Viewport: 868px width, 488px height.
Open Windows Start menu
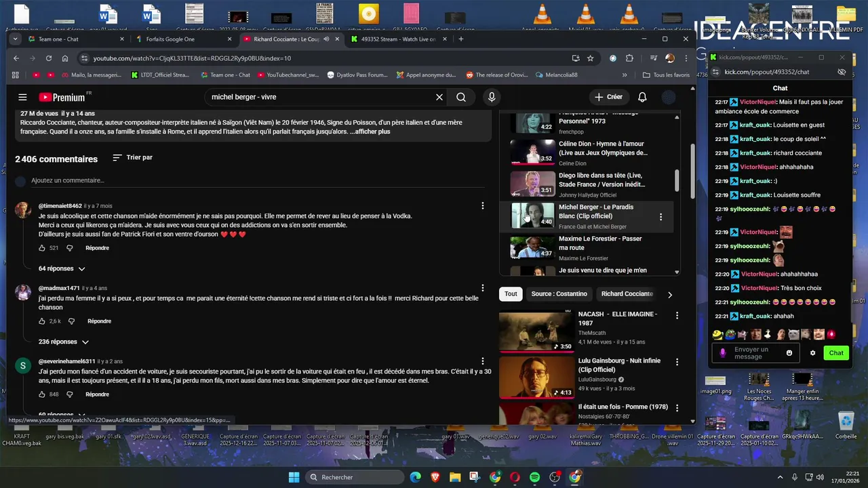[x=294, y=478]
